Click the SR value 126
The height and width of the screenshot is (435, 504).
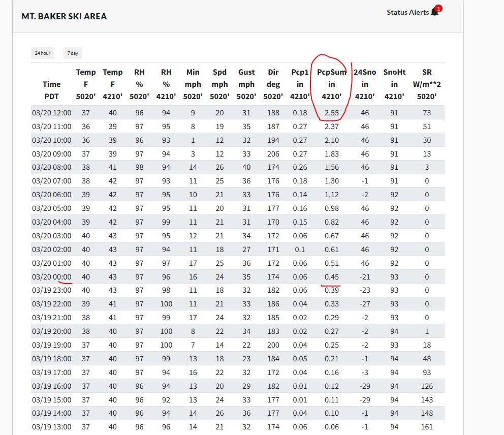click(x=427, y=386)
